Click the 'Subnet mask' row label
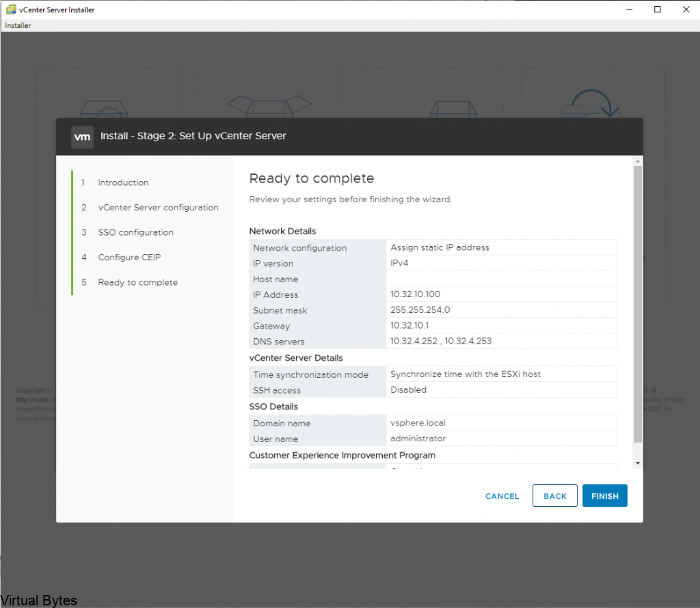 [280, 310]
